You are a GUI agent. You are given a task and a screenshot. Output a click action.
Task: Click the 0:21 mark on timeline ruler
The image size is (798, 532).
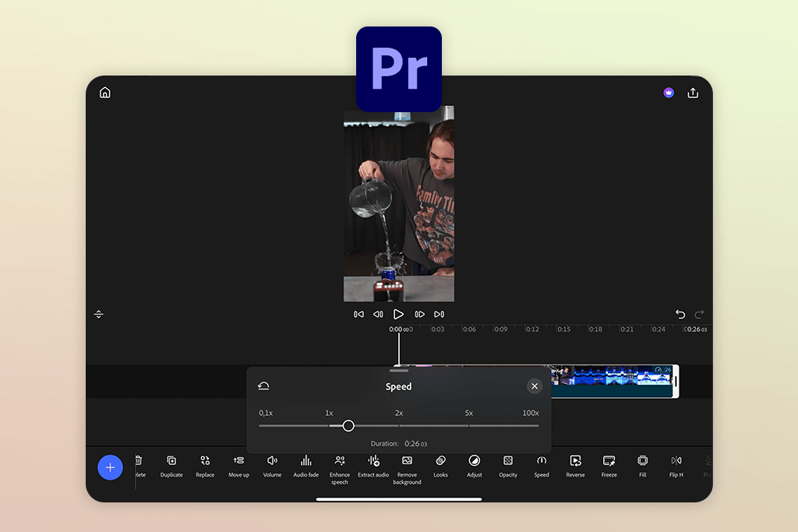(x=627, y=329)
